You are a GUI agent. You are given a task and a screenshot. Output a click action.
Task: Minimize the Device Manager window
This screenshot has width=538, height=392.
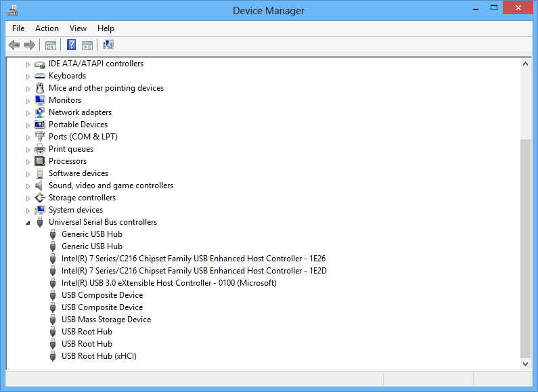[476, 8]
